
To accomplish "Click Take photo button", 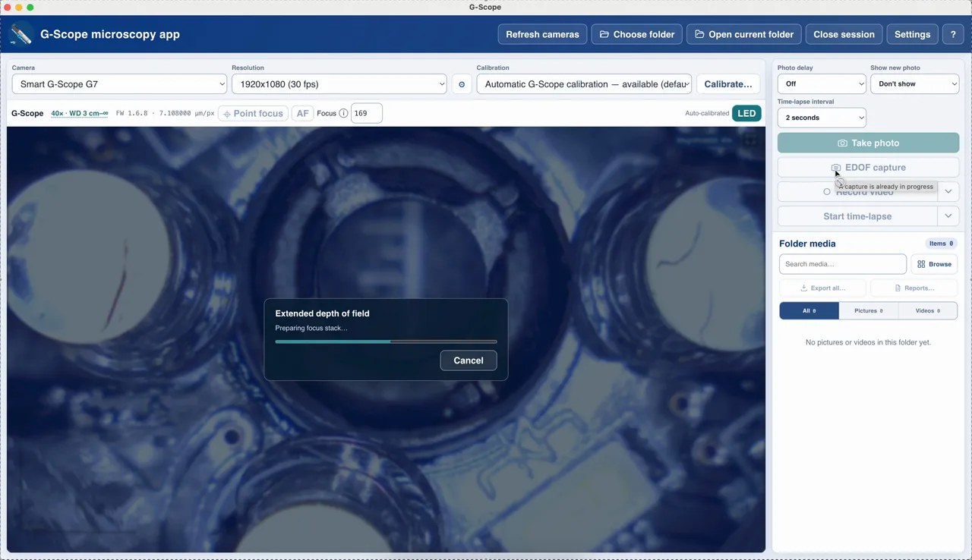I will click(x=869, y=143).
